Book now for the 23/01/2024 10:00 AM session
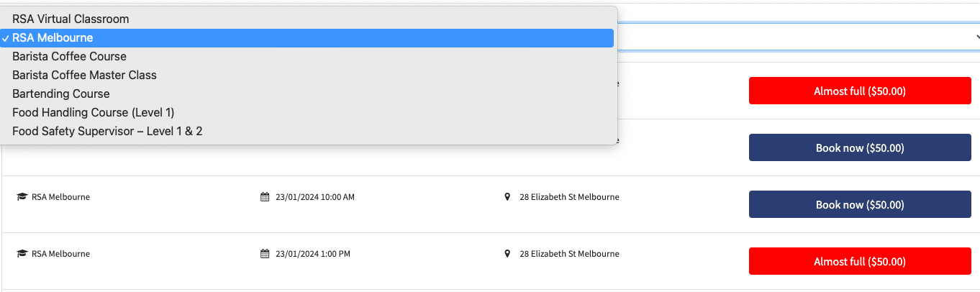This screenshot has height=292, width=980. pyautogui.click(x=860, y=205)
